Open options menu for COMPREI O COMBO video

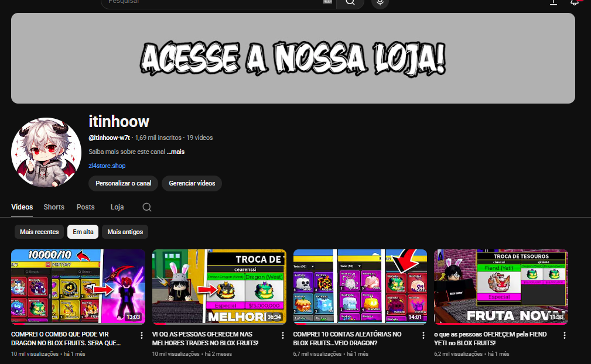[x=142, y=335]
